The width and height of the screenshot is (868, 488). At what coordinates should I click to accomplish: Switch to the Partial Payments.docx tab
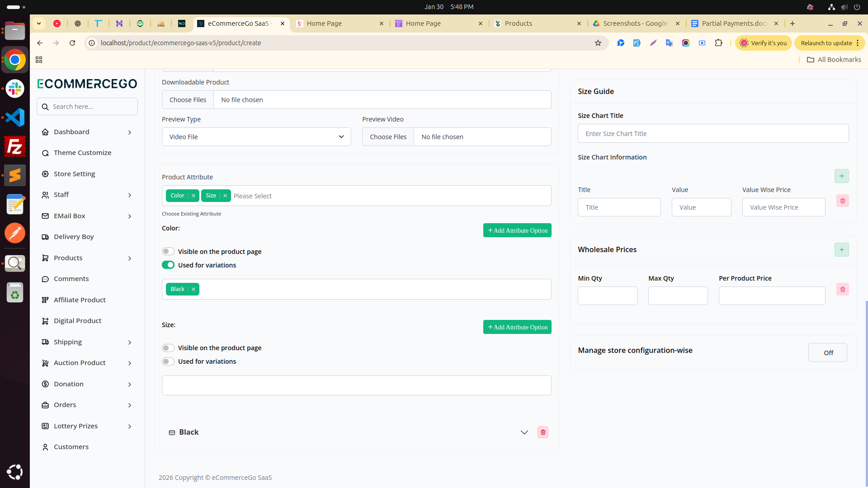tap(735, 23)
